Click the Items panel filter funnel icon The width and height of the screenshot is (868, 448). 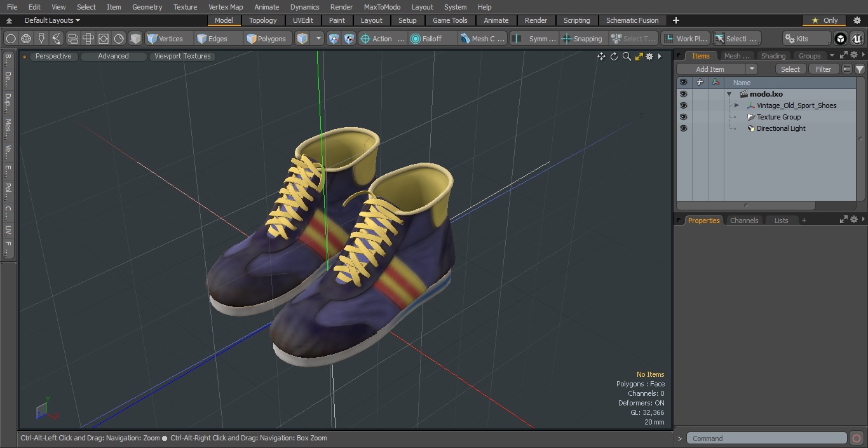tap(860, 69)
